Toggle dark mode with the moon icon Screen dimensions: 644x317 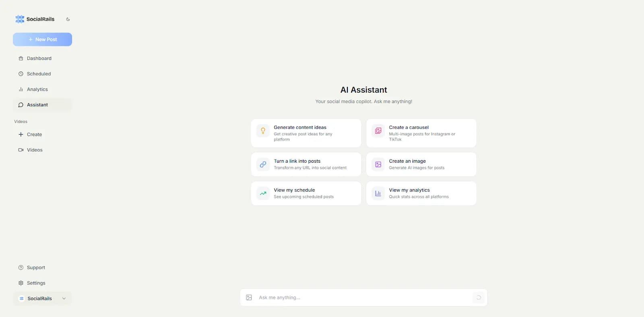pos(68,19)
